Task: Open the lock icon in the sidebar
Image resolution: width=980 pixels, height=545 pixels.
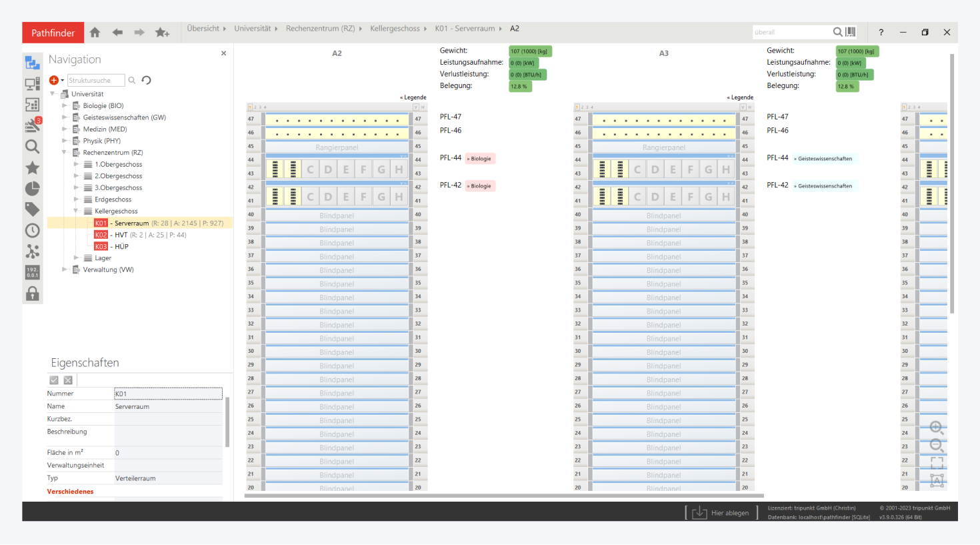Action: tap(32, 294)
